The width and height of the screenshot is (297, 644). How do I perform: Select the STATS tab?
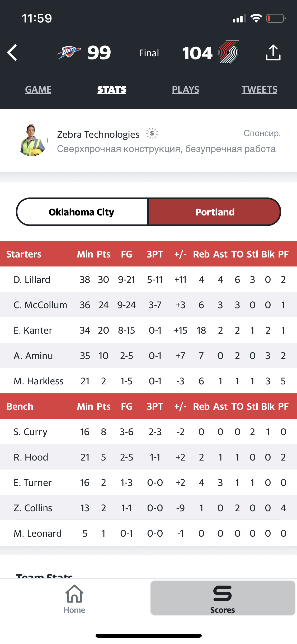[112, 90]
